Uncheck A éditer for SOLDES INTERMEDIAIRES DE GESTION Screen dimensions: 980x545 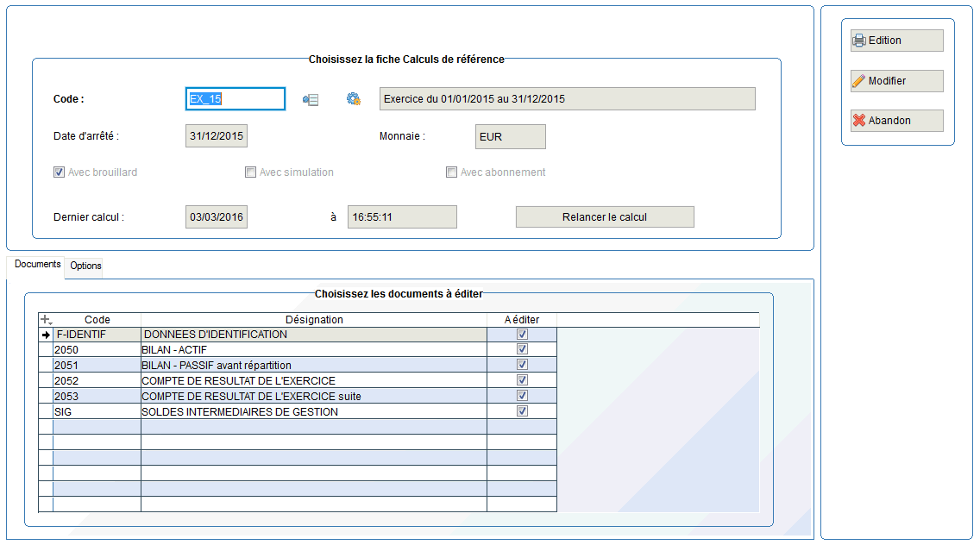point(522,412)
